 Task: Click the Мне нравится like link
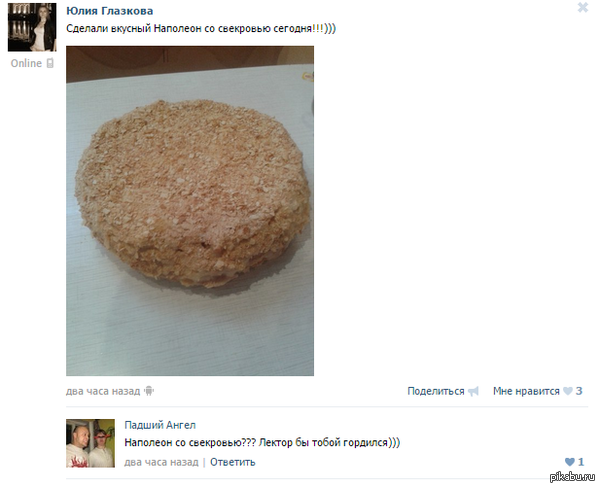click(526, 391)
